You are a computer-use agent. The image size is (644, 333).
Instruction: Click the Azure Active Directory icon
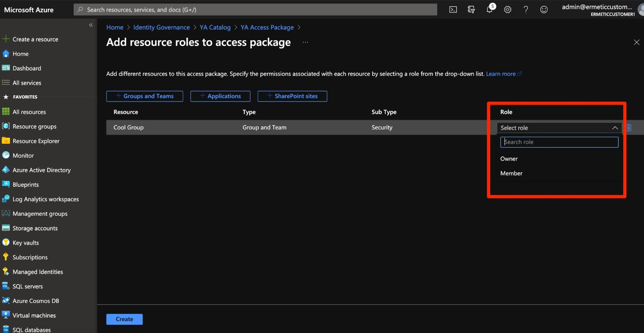(6, 170)
